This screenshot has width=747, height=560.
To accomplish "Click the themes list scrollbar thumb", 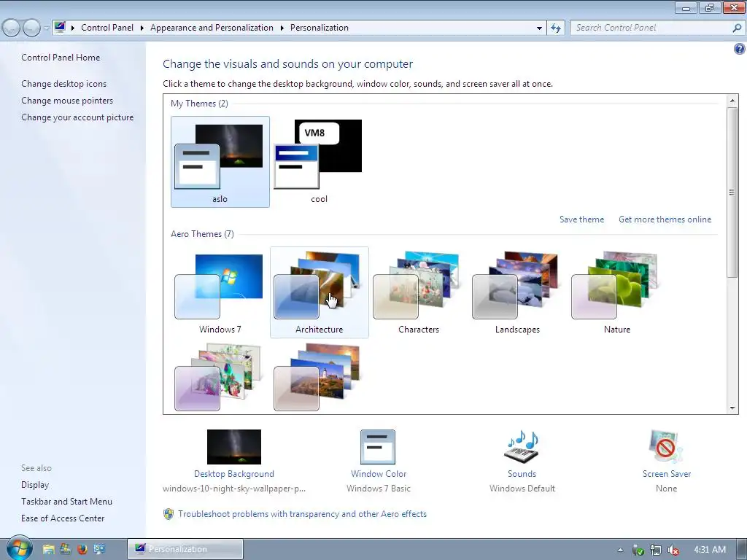I will (732, 192).
